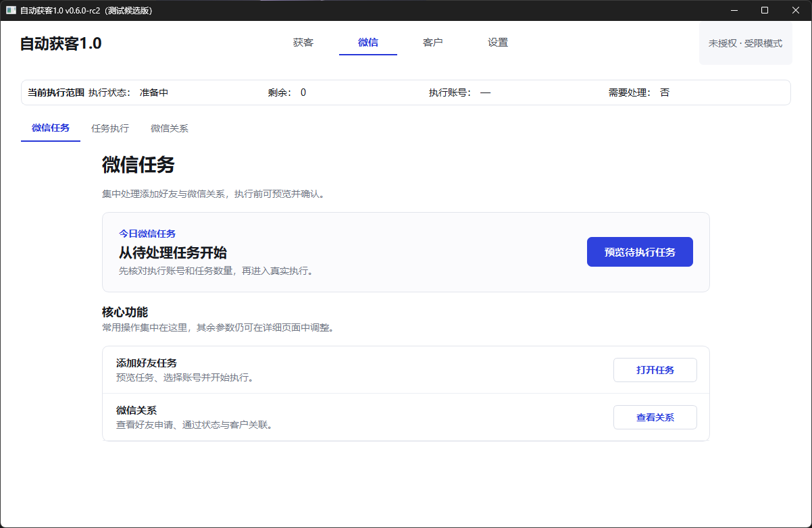Switch to the 任务执行 sub-tab
The image size is (812, 528).
coord(110,128)
